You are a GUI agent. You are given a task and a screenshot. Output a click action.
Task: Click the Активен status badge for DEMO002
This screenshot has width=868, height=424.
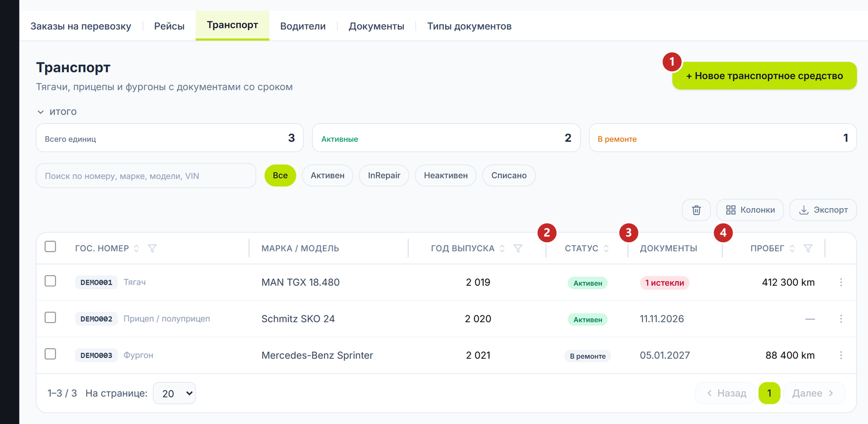(x=587, y=319)
